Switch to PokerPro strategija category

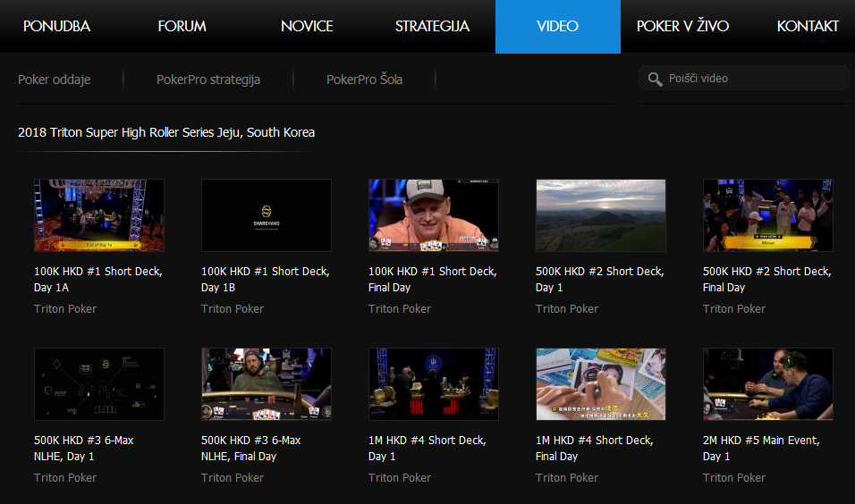(207, 80)
